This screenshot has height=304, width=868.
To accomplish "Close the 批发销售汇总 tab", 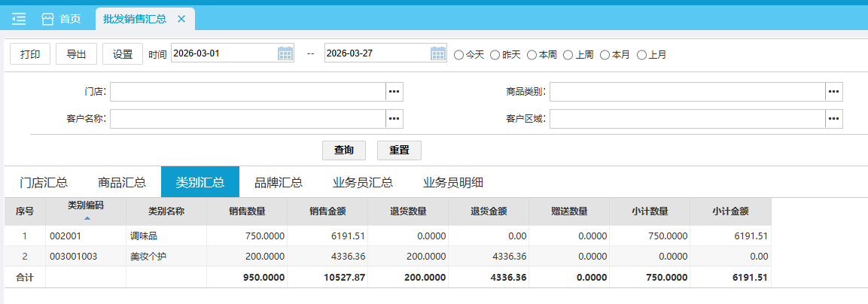I will (x=181, y=19).
